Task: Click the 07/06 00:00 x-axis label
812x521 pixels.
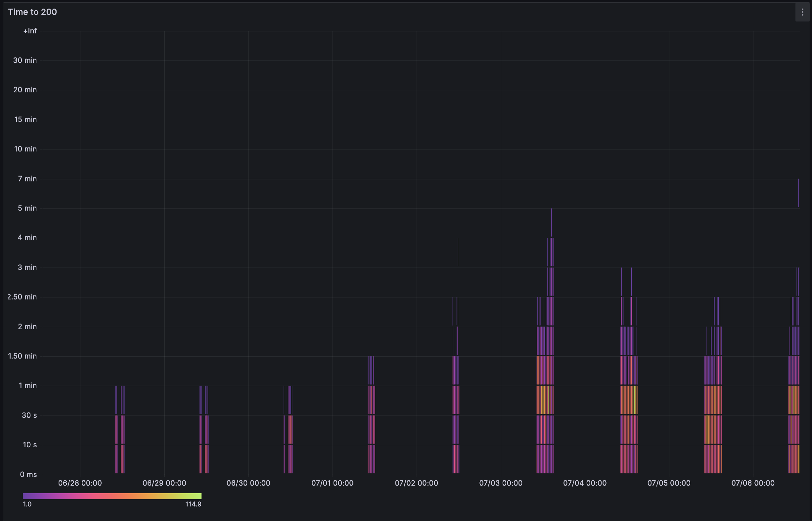Action: click(752, 483)
